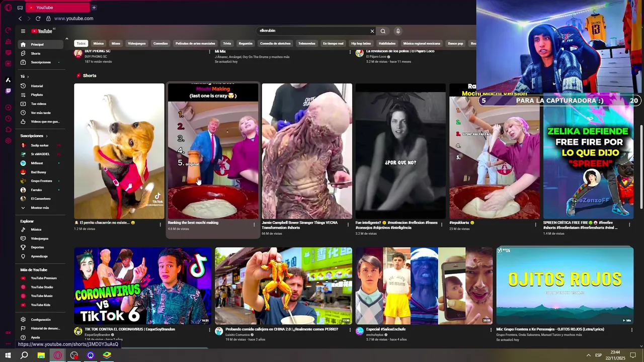Click the magnifier search button
Viewport: 644px width, 362px height.
click(x=383, y=31)
